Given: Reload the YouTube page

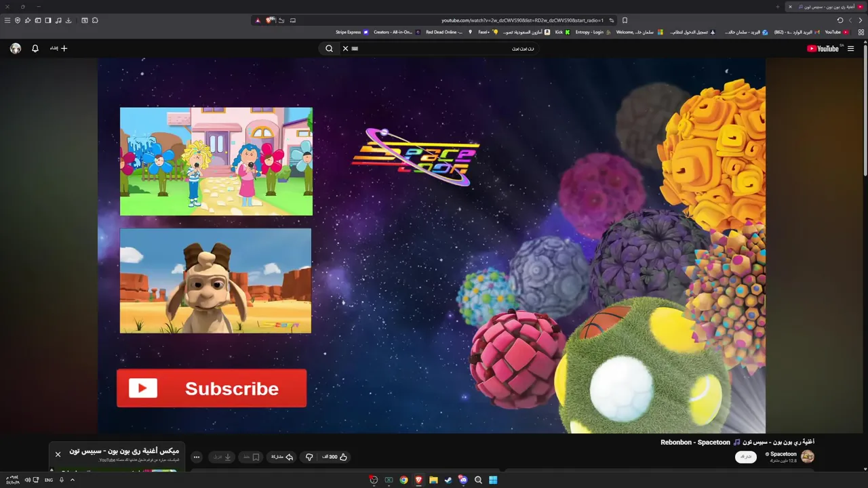Looking at the screenshot, I should (x=840, y=20).
